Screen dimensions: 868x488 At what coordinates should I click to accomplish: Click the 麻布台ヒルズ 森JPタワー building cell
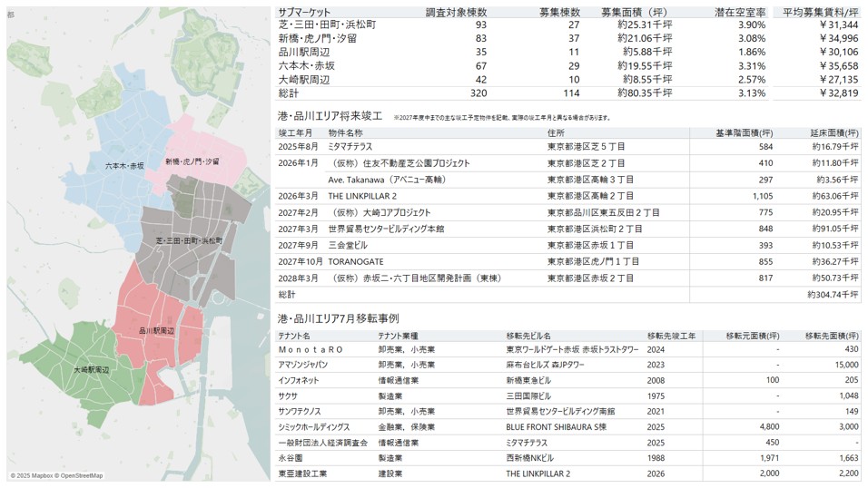tap(545, 366)
